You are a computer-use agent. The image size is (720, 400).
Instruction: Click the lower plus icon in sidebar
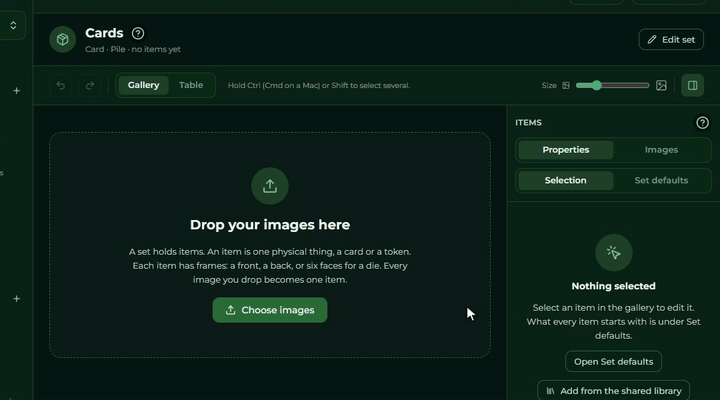pos(17,299)
